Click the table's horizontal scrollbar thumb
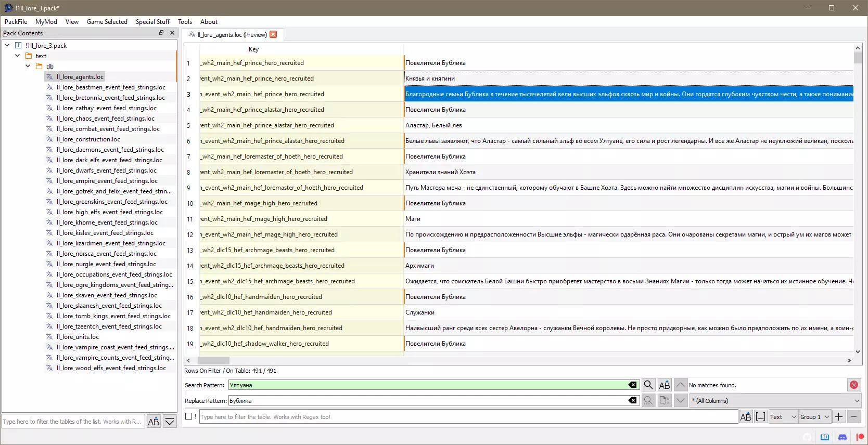 [213, 360]
